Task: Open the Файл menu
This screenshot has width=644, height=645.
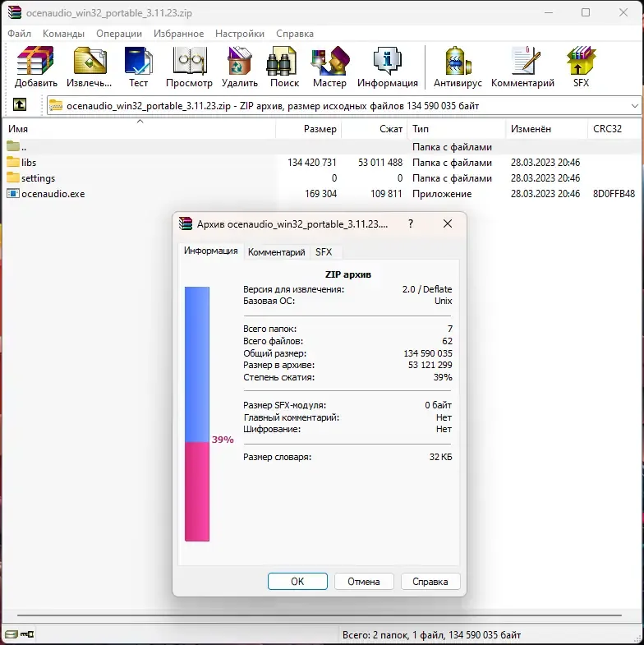Action: click(20, 34)
